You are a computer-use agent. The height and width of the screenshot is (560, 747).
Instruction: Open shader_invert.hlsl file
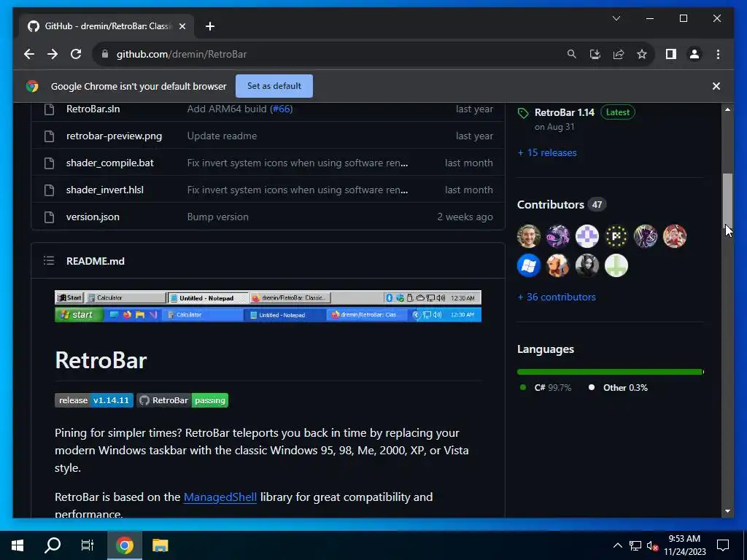(105, 190)
